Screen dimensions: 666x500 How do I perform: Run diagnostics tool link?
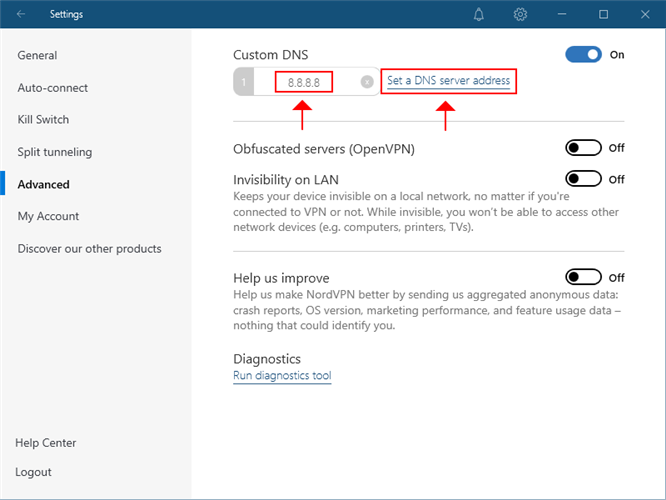tap(282, 376)
